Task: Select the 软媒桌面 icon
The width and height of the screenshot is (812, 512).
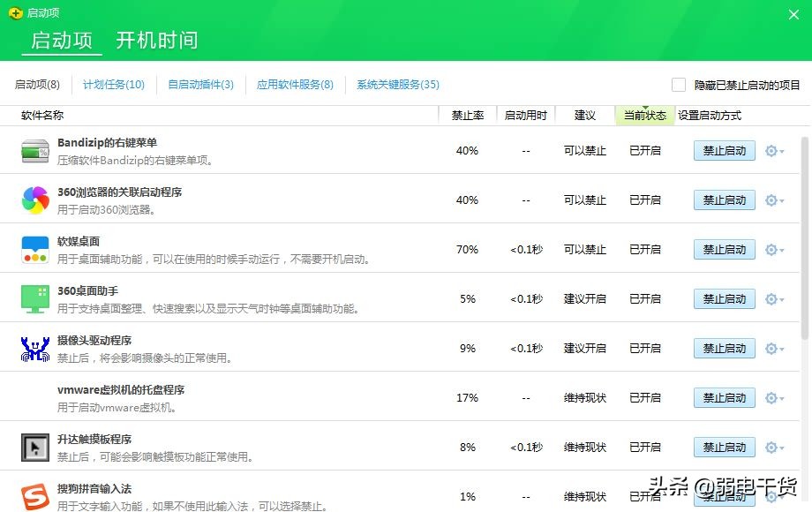Action: (x=34, y=249)
